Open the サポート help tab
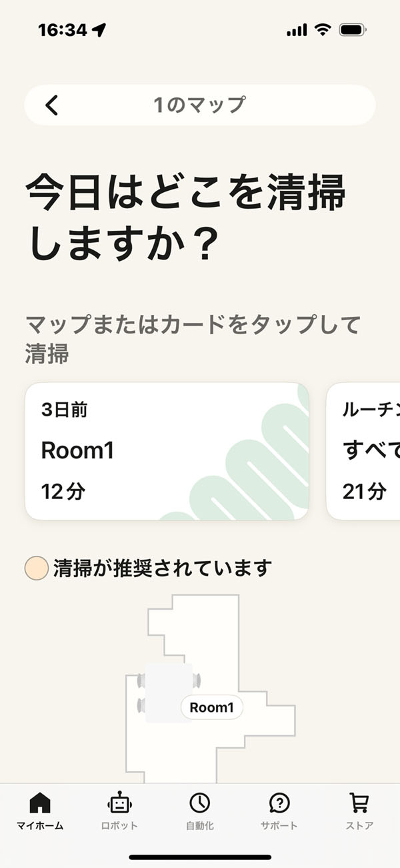This screenshot has height=868, width=400. (279, 810)
